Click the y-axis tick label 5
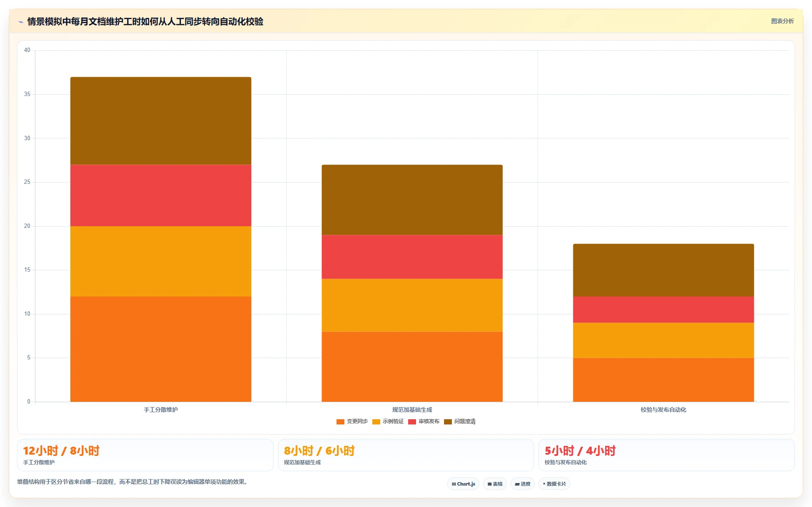 click(x=29, y=358)
